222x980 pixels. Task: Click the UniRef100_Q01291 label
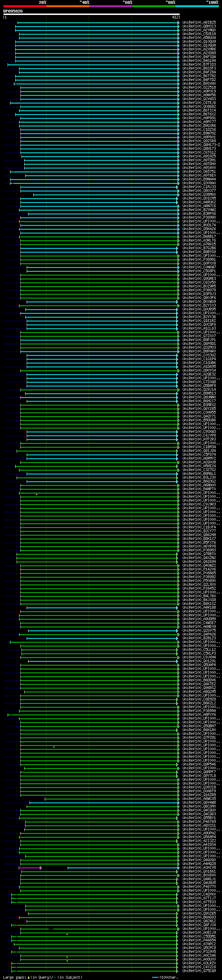(199, 661)
